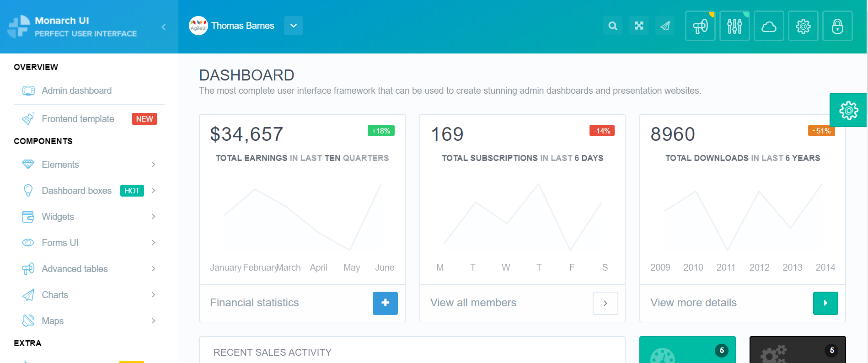Click the 8960 downloads value
The image size is (868, 363).
(673, 134)
